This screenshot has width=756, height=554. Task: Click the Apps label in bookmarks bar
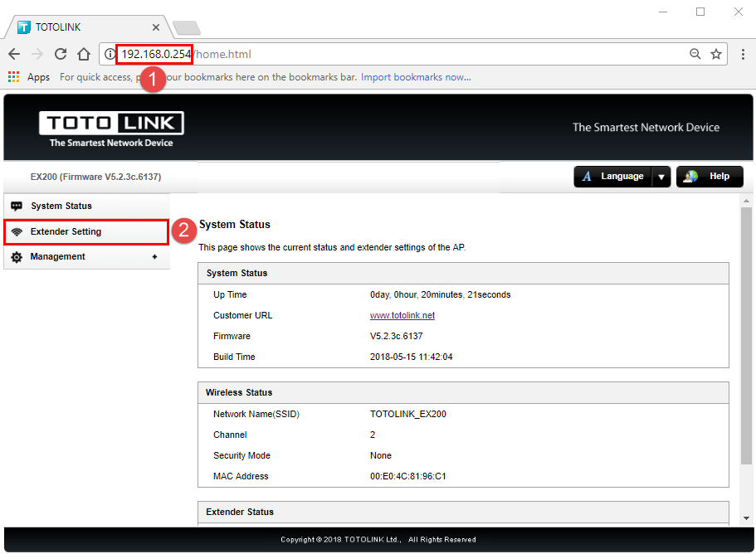[38, 77]
